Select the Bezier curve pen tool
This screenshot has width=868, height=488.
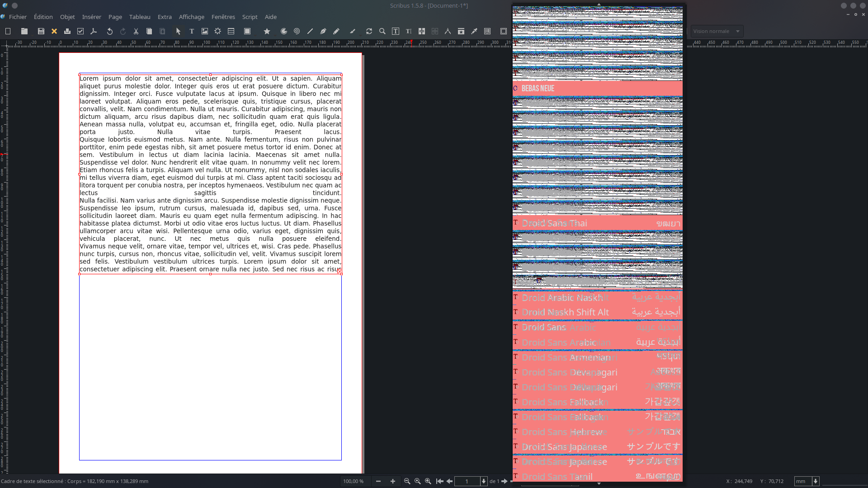click(x=323, y=31)
